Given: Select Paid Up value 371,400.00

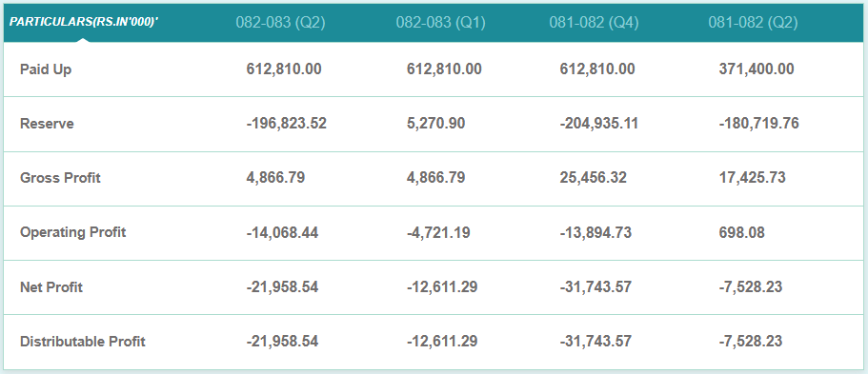Looking at the screenshot, I should click(757, 69).
